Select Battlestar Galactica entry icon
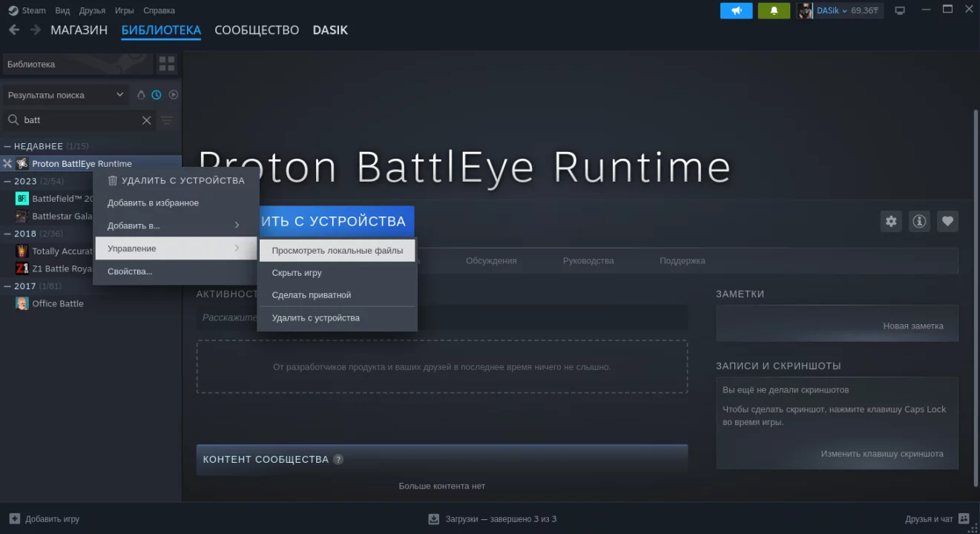The height and width of the screenshot is (534, 980). (22, 217)
